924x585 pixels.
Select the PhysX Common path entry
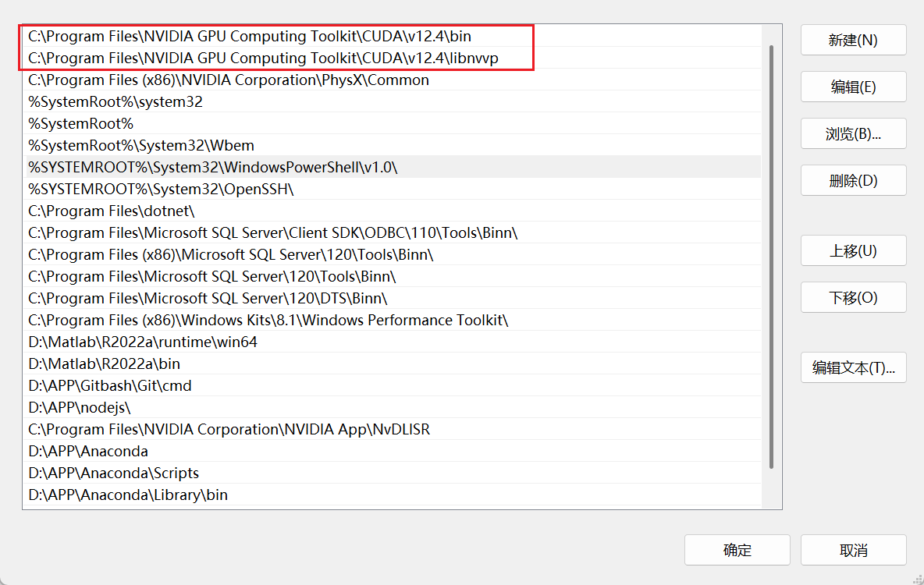click(x=229, y=80)
